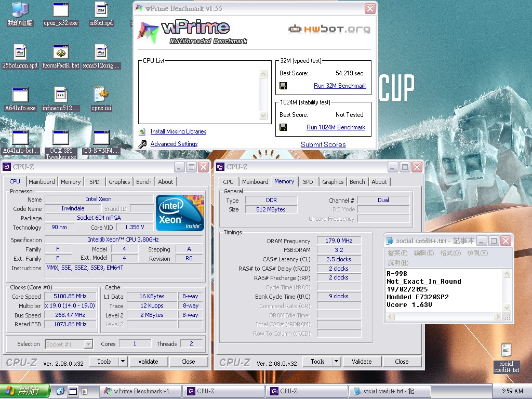
Task: Select the cpuz.ini desktop file
Action: 101,99
